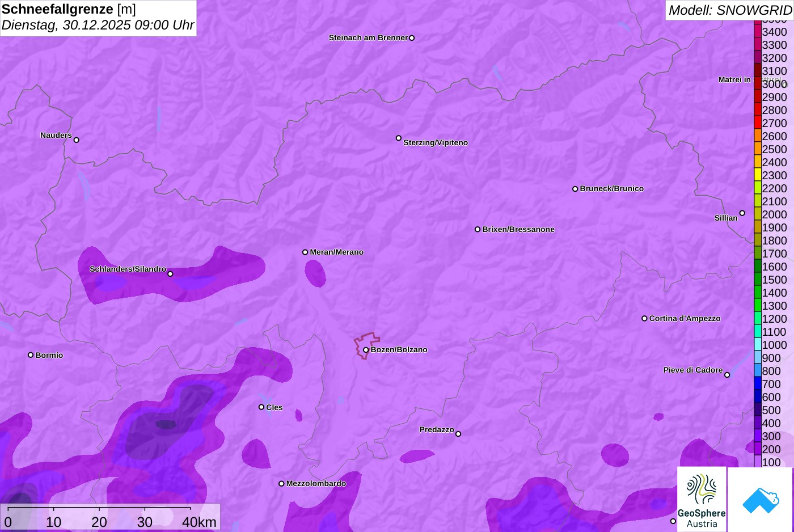This screenshot has width=794, height=532.
Task: Click the Bozen/Bolzano marker dot
Action: (366, 350)
